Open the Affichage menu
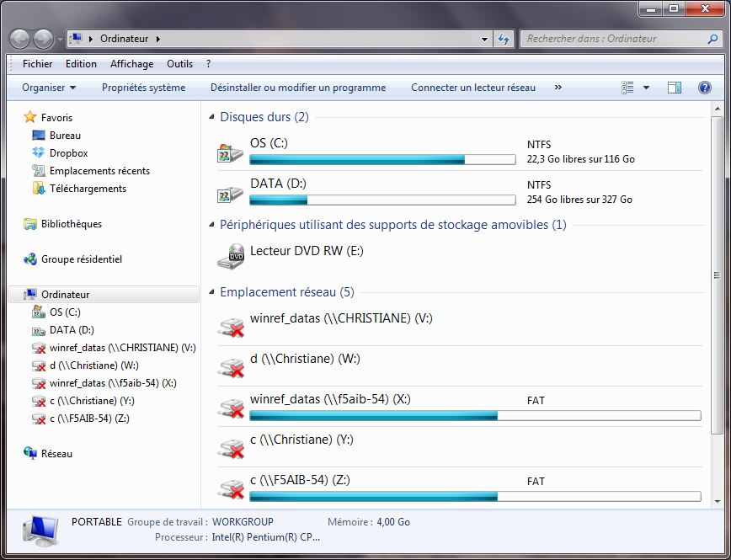 click(x=131, y=64)
